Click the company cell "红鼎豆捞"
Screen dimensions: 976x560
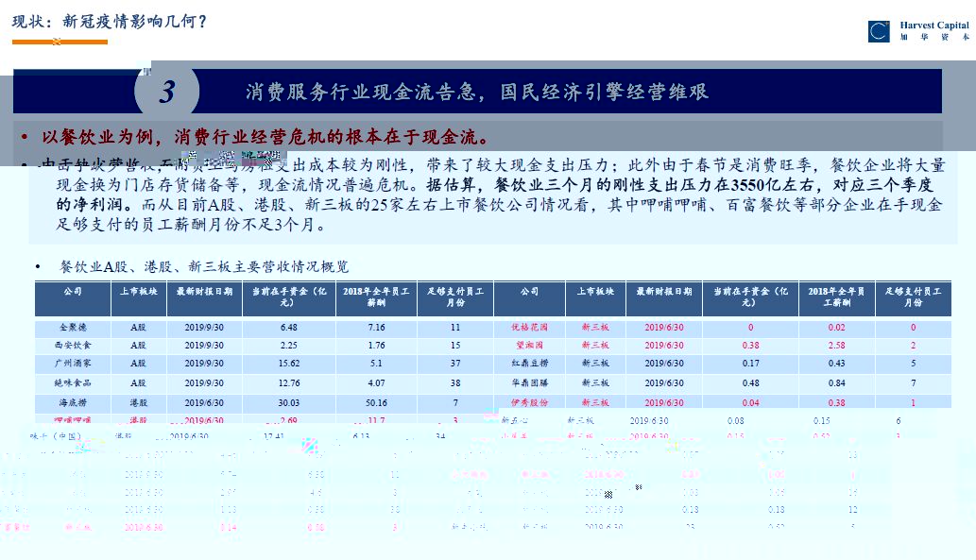click(x=530, y=364)
